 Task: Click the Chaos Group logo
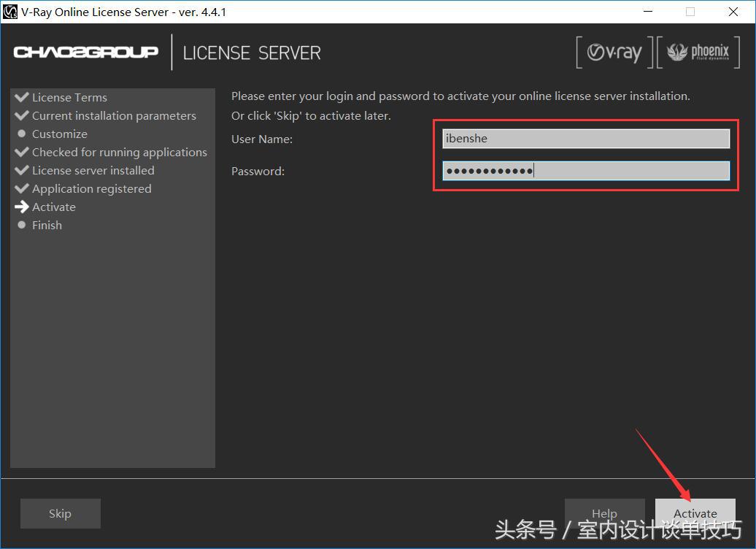(x=86, y=53)
